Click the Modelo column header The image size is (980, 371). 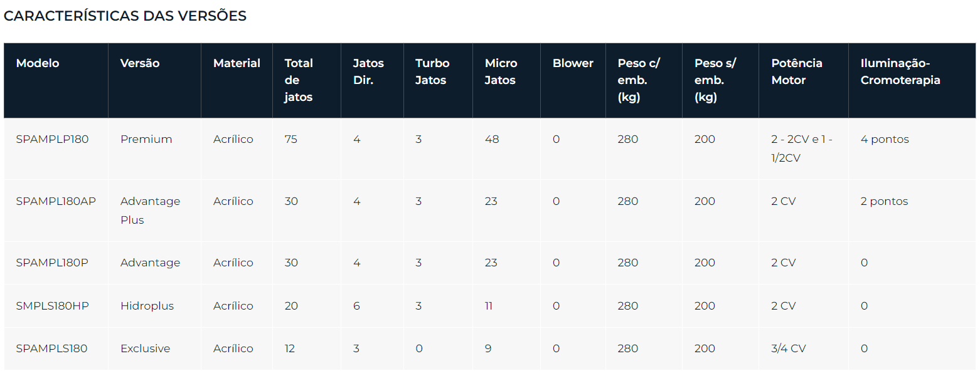[56, 80]
